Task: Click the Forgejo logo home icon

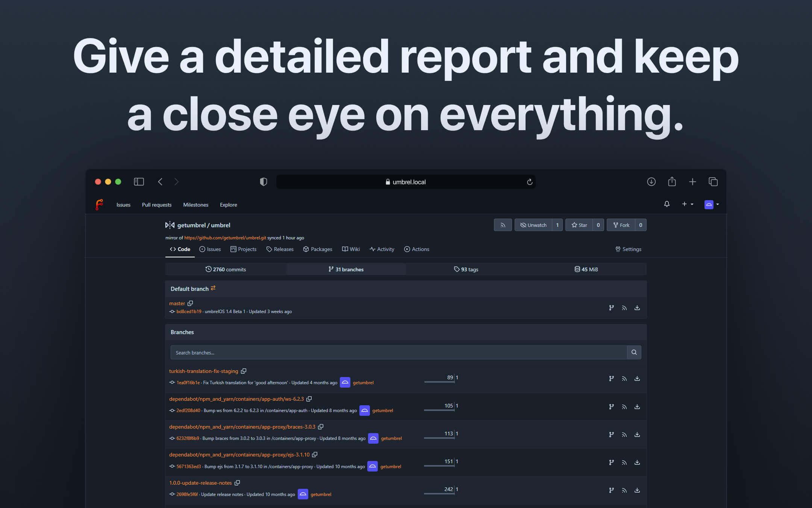Action: pyautogui.click(x=99, y=205)
